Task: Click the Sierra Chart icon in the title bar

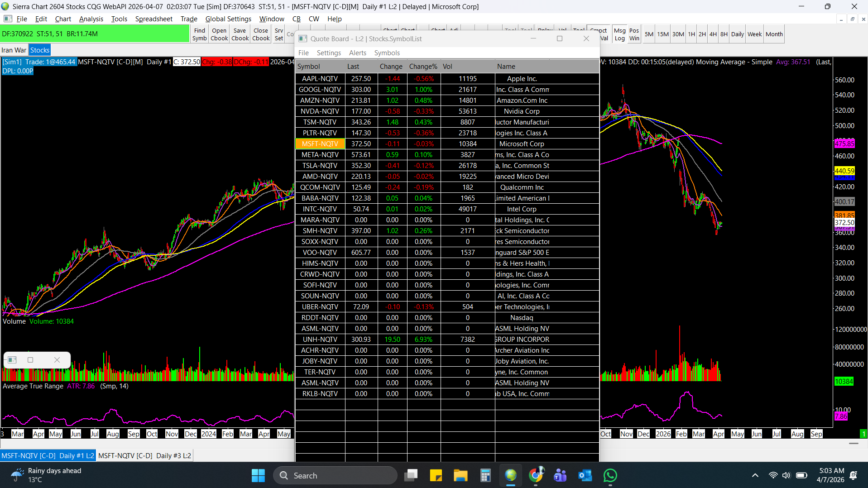Action: [x=5, y=6]
